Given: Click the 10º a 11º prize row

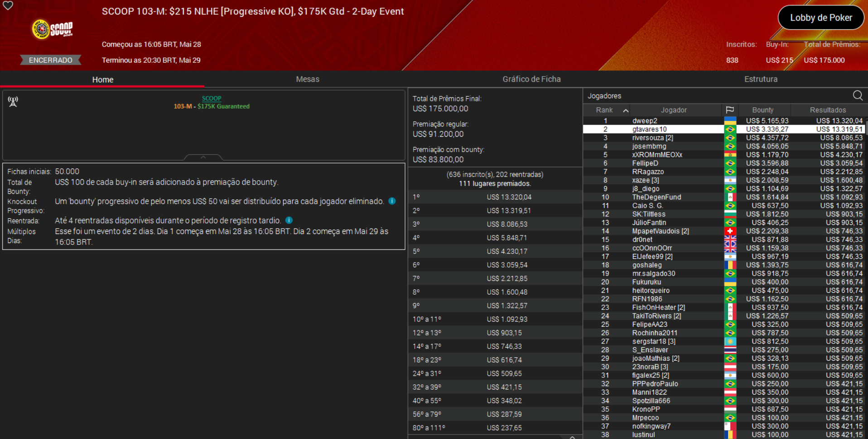Looking at the screenshot, I should (495, 319).
